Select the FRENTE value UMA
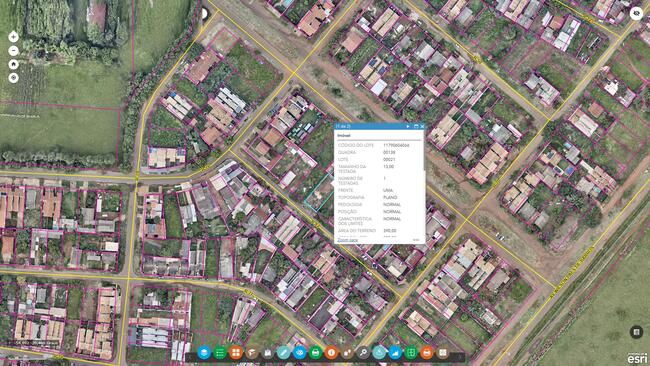 388,190
